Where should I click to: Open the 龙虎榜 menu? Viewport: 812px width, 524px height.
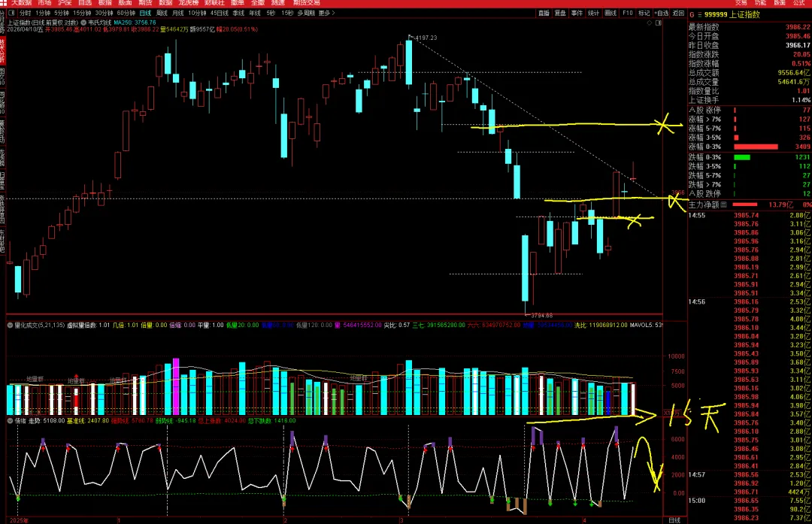click(189, 2)
